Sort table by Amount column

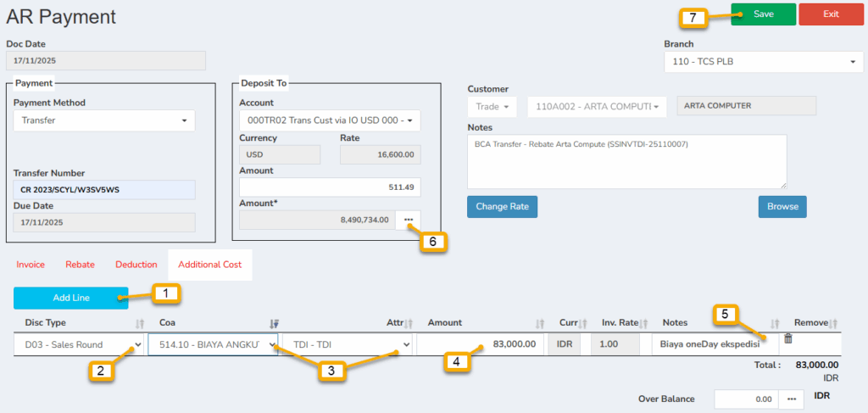[540, 323]
